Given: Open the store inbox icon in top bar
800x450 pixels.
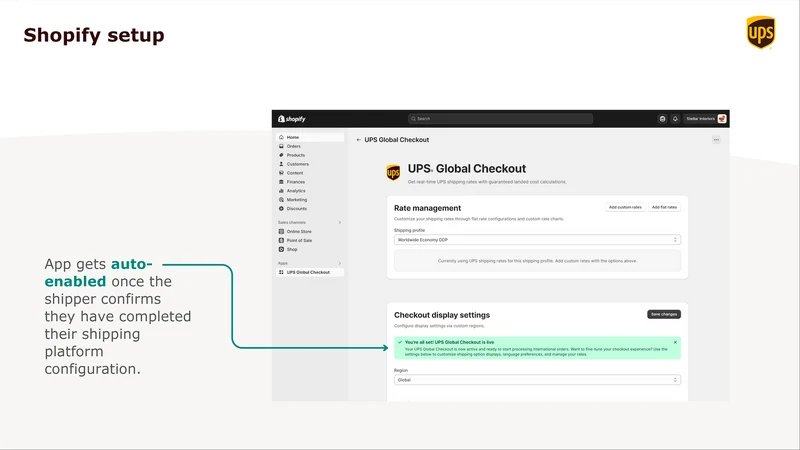Looking at the screenshot, I should (x=662, y=119).
